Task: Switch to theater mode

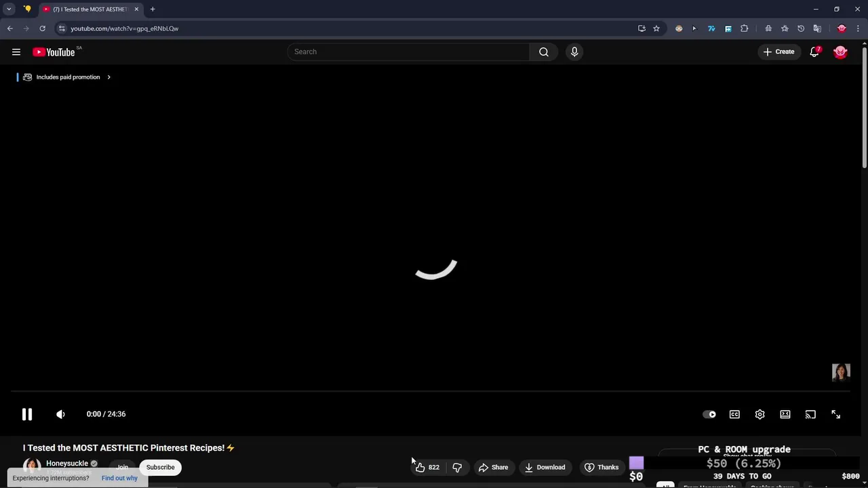Action: [785, 414]
